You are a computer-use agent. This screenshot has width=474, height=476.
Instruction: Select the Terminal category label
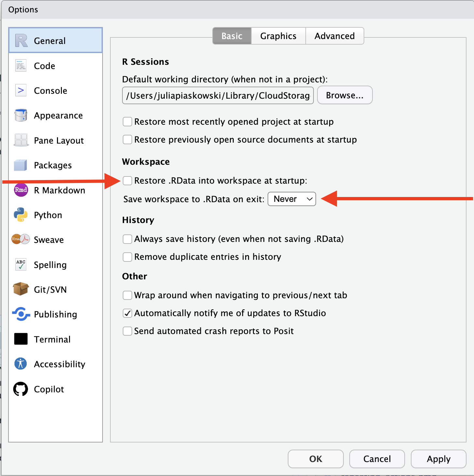click(52, 339)
